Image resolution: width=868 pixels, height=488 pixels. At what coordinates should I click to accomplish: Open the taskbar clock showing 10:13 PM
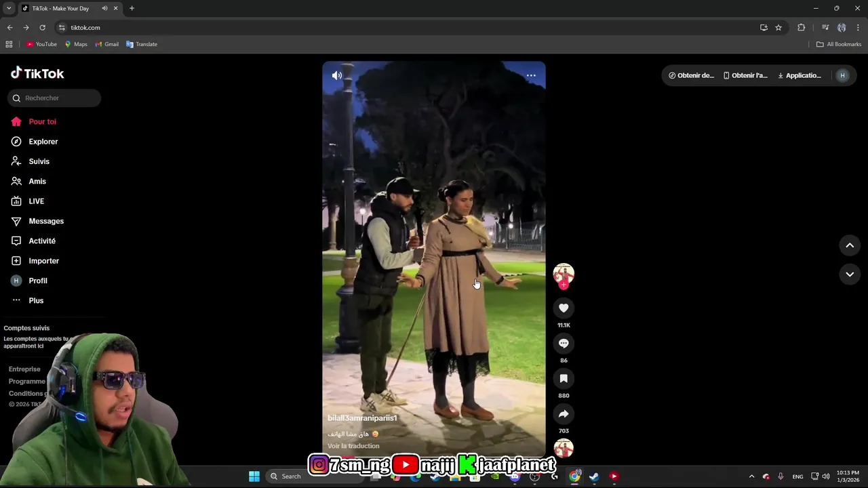(848, 476)
